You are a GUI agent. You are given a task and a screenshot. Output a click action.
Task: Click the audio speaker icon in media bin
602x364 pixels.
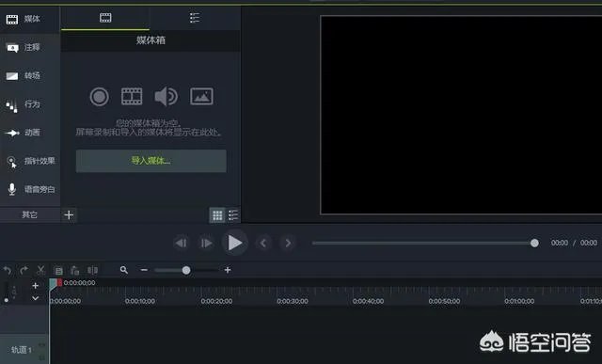pos(166,96)
